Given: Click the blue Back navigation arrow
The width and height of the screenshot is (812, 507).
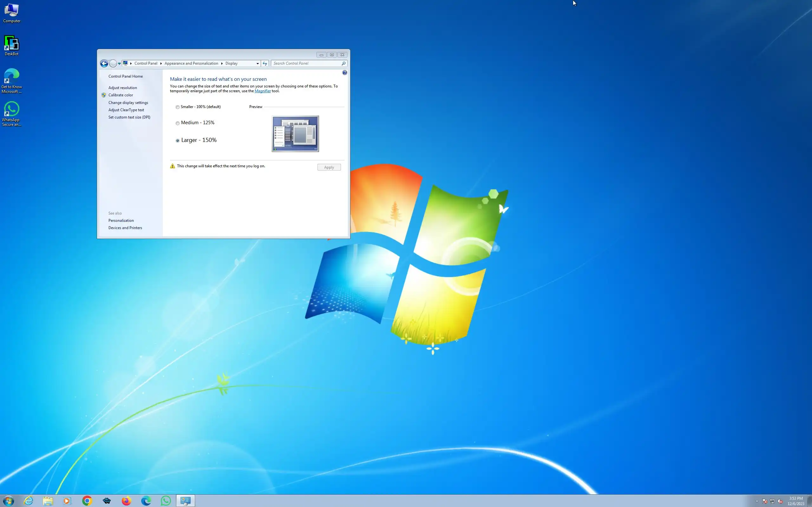Looking at the screenshot, I should [x=104, y=63].
